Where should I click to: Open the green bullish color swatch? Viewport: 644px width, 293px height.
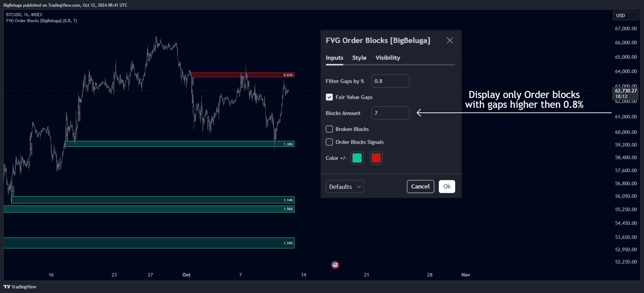tap(357, 158)
